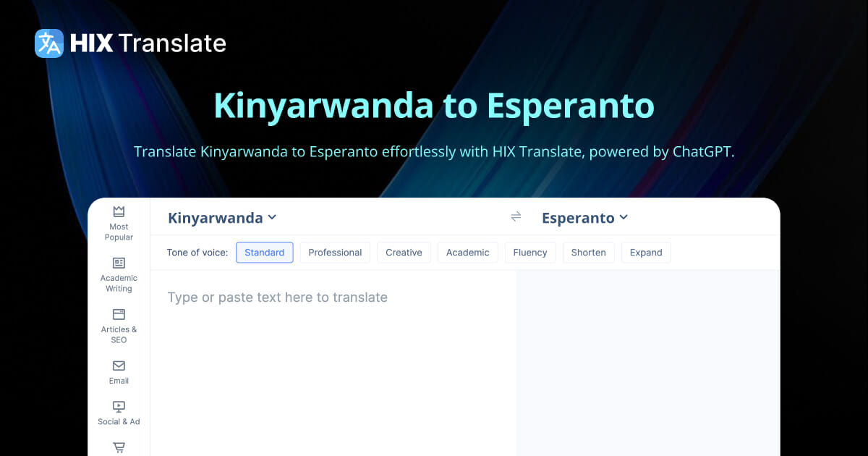Screen dimensions: 868x456
Task: Click the HIX Translate logo icon
Action: point(48,43)
